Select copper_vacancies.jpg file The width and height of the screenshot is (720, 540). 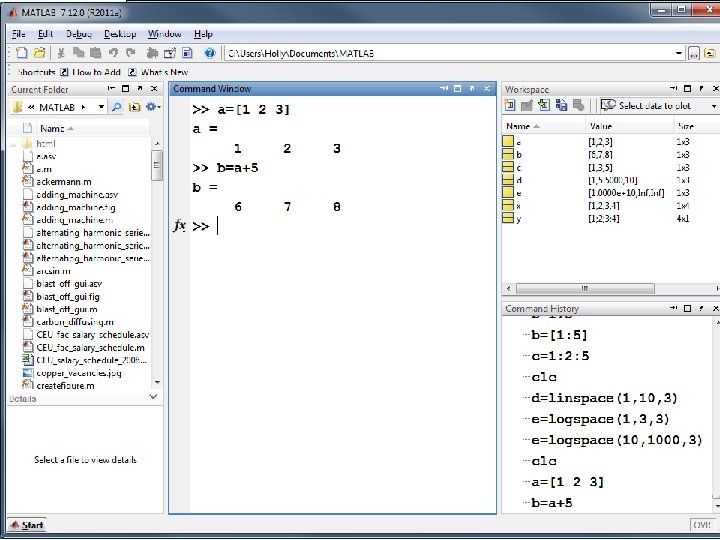73,373
